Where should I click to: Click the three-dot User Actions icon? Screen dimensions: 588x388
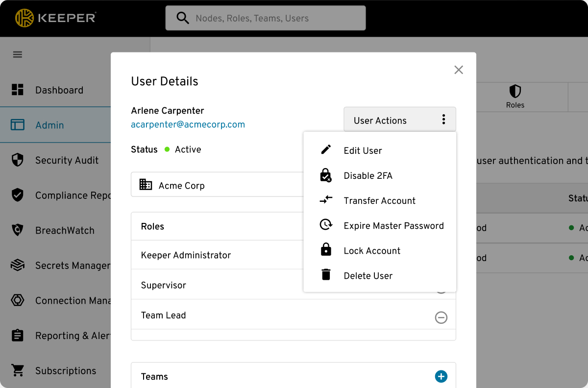click(x=443, y=120)
